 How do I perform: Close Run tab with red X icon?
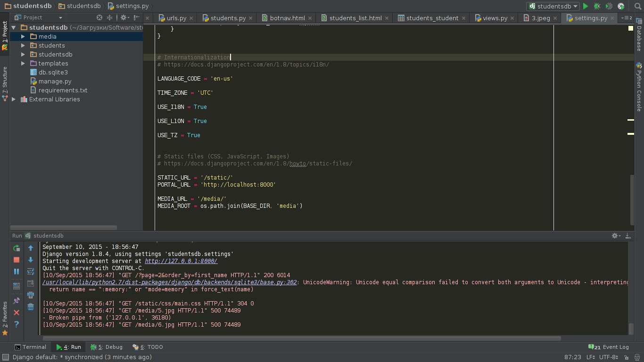pos(17,313)
